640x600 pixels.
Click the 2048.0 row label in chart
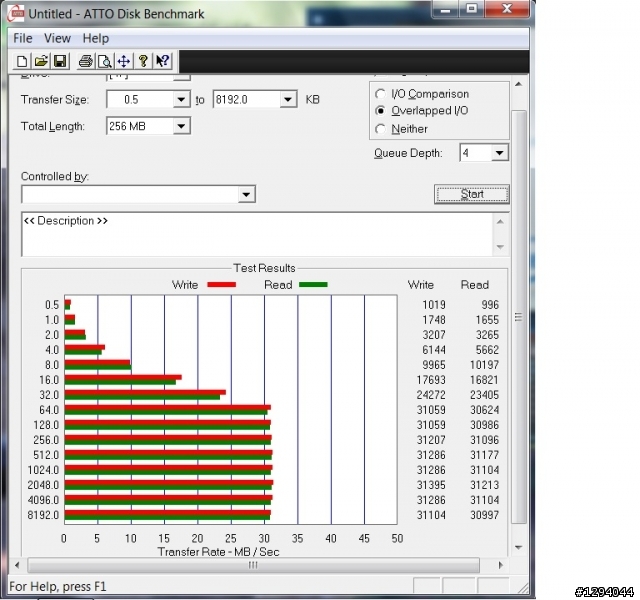click(x=43, y=485)
